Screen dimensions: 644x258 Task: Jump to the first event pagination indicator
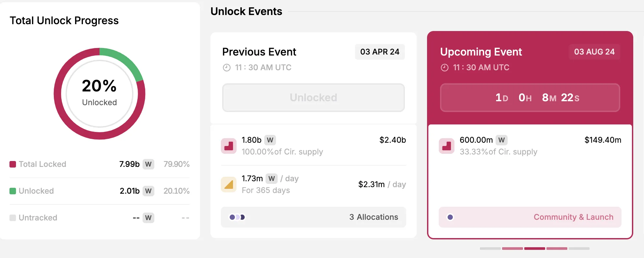[490, 249]
